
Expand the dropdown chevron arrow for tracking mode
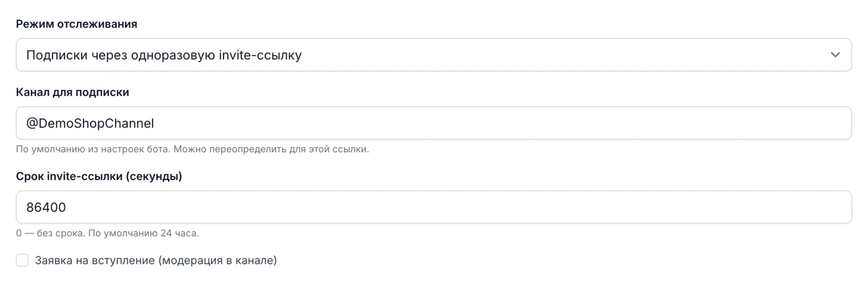pos(835,55)
